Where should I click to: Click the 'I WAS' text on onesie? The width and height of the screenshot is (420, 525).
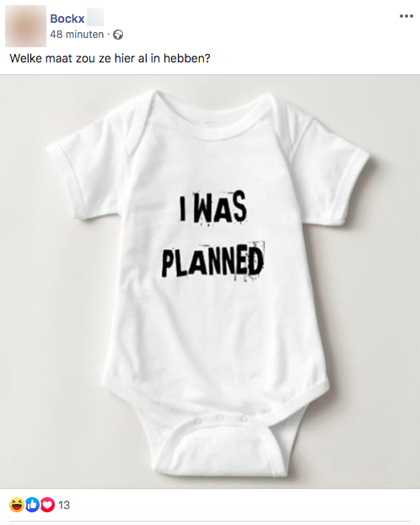click(x=213, y=208)
